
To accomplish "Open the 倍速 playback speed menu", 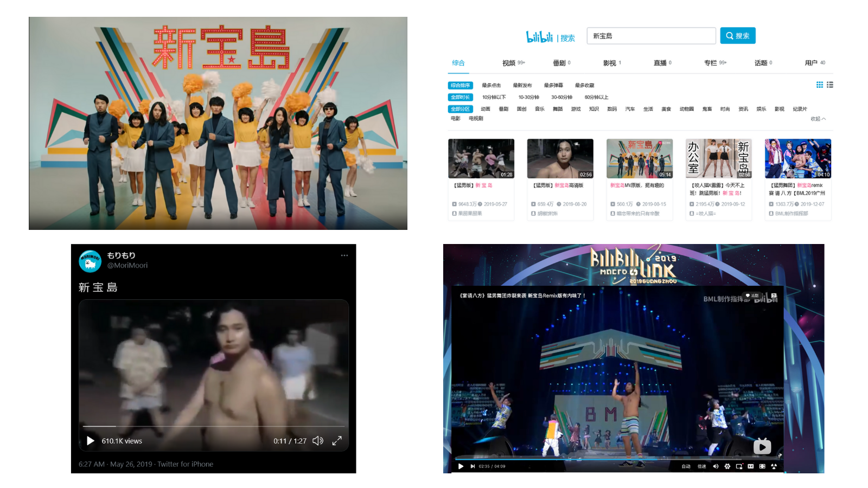I will 702,466.
